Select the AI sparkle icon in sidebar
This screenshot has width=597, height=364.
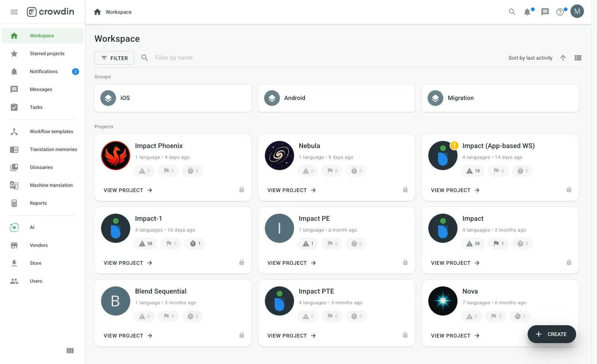(x=14, y=227)
